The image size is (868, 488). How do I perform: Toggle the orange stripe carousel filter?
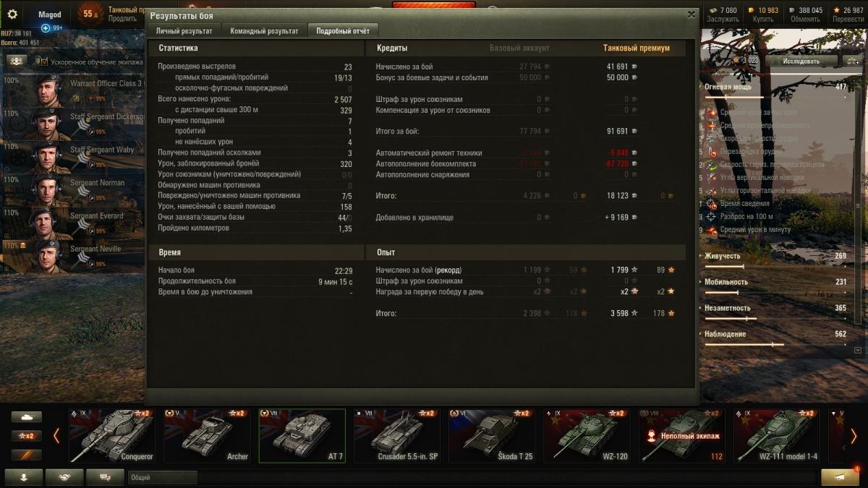point(26,455)
